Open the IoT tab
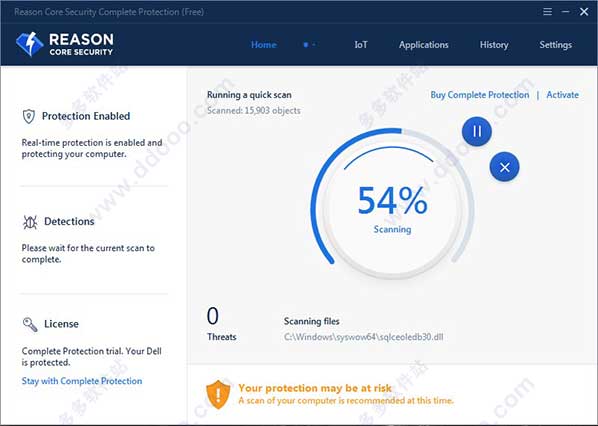The image size is (598, 426). (x=361, y=45)
